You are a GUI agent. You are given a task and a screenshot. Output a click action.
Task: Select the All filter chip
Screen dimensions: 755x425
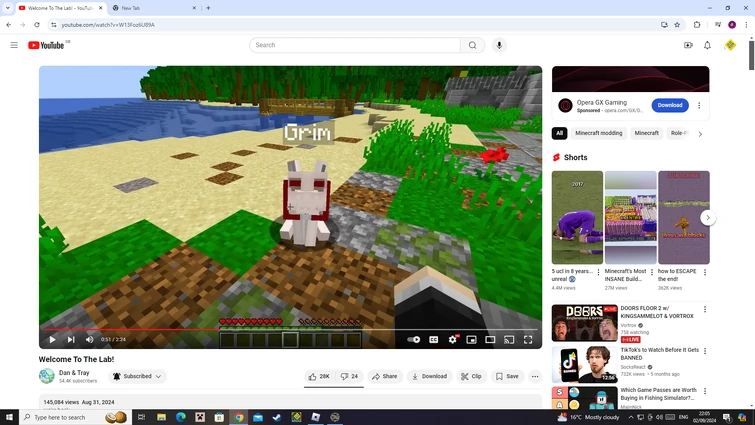click(x=559, y=133)
